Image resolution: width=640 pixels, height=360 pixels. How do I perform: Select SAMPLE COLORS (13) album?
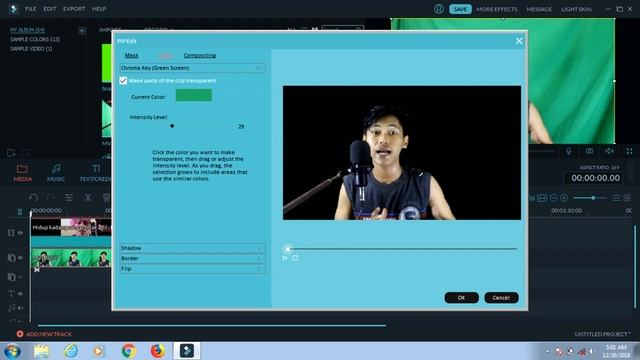pos(35,40)
